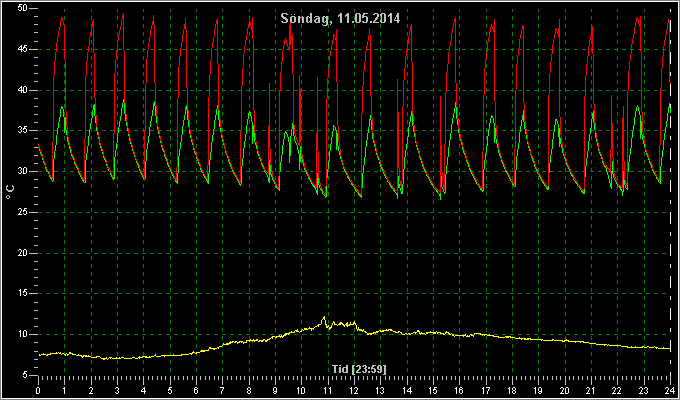Click hour 9 tick label
The width and height of the screenshot is (680, 400).
click(x=275, y=389)
